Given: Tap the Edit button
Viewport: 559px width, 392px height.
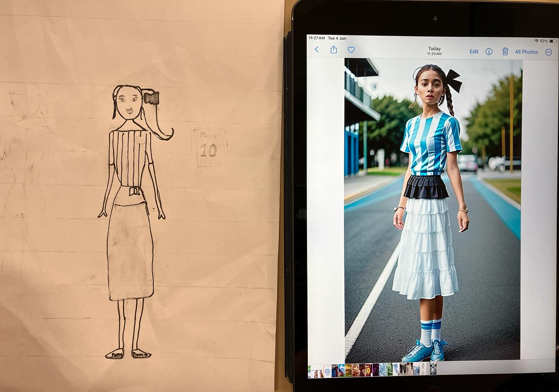Looking at the screenshot, I should coord(474,52).
